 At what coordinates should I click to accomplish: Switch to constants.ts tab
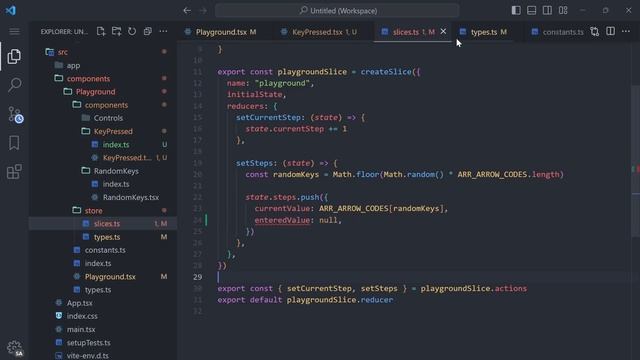coord(558,32)
